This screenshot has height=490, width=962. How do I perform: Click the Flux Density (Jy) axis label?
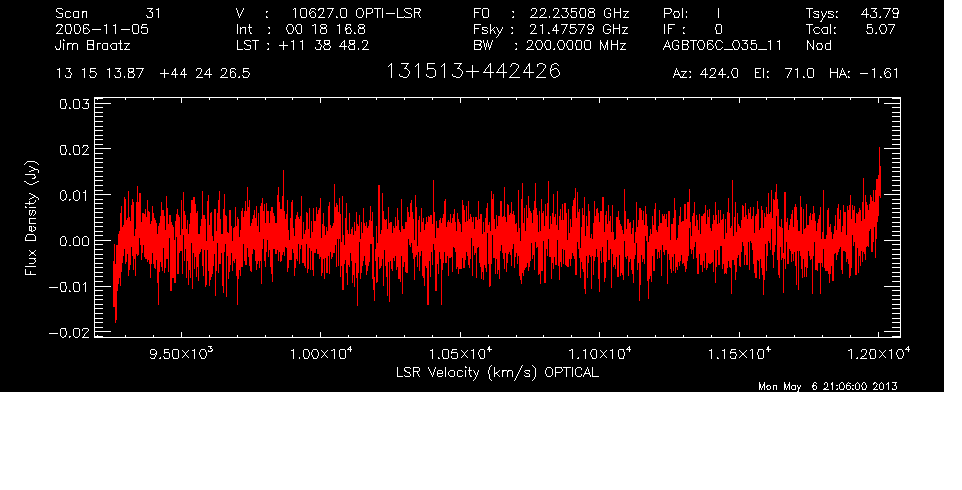point(31,218)
